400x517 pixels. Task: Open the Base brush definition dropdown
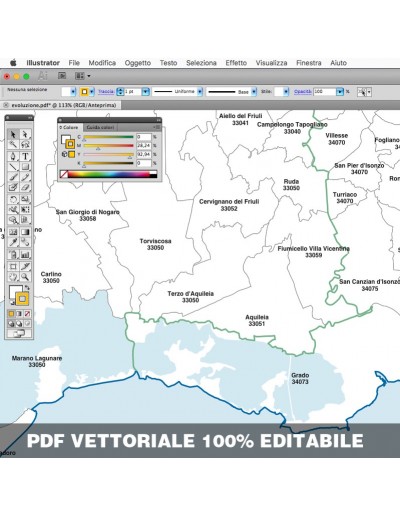pyautogui.click(x=254, y=92)
